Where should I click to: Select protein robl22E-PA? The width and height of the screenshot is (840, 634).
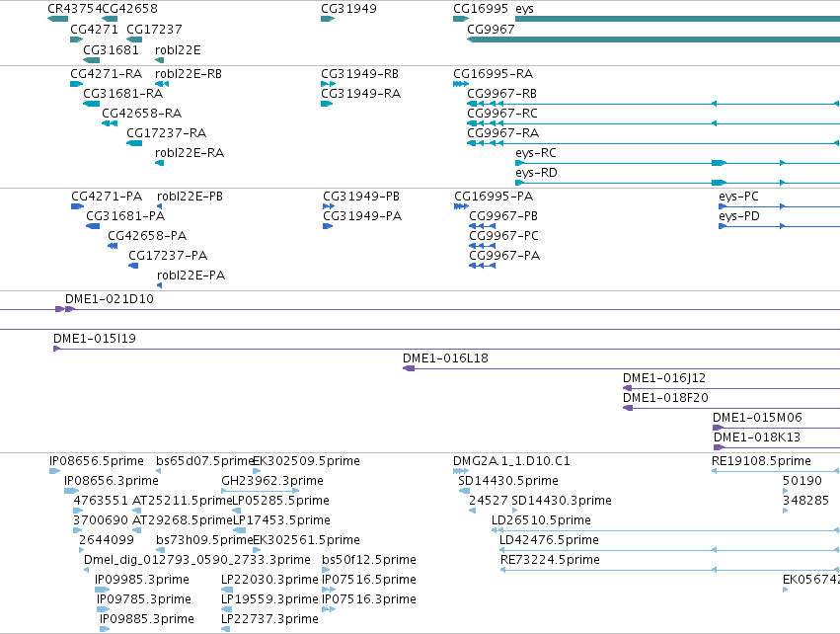(191, 276)
